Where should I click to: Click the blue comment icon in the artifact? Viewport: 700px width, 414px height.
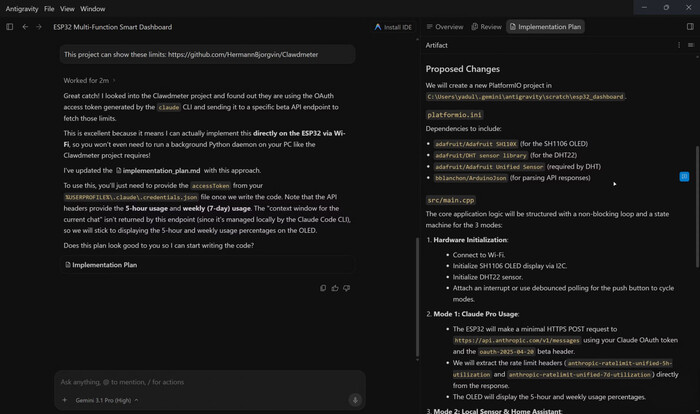[x=684, y=176]
